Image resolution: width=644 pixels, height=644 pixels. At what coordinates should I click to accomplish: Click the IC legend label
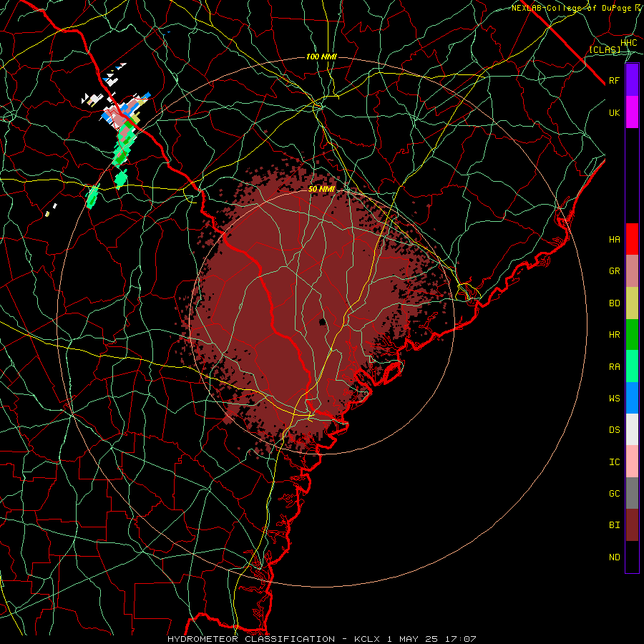click(615, 462)
